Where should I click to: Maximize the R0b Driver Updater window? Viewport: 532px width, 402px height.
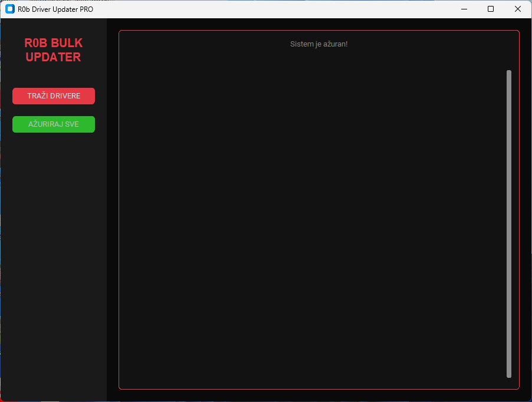click(491, 9)
